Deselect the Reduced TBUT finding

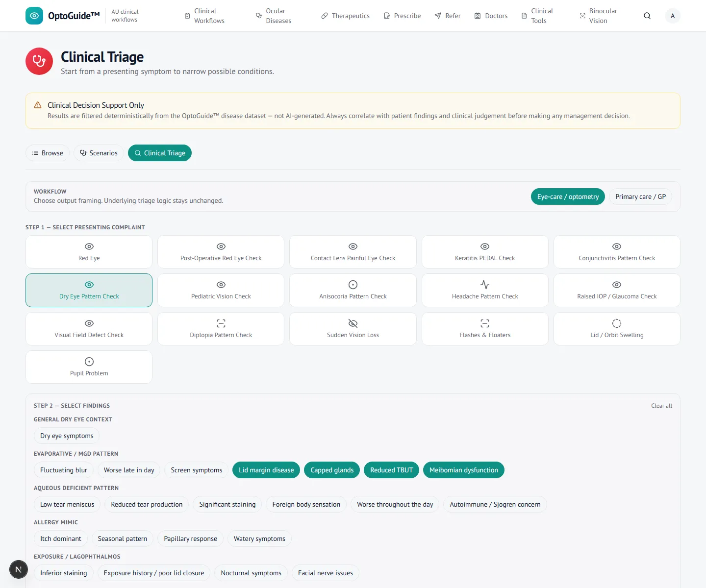point(392,470)
